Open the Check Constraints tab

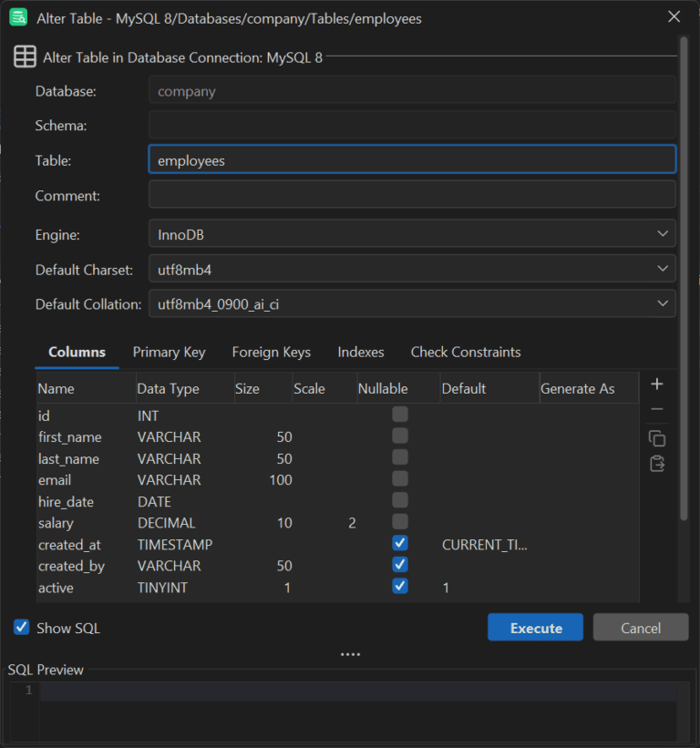(466, 352)
